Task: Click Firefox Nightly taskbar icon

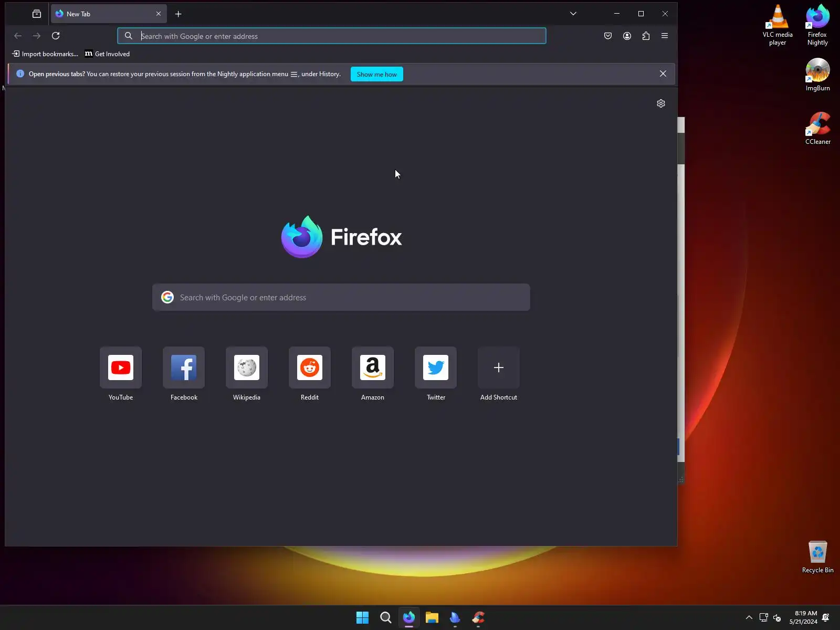Action: (x=409, y=617)
